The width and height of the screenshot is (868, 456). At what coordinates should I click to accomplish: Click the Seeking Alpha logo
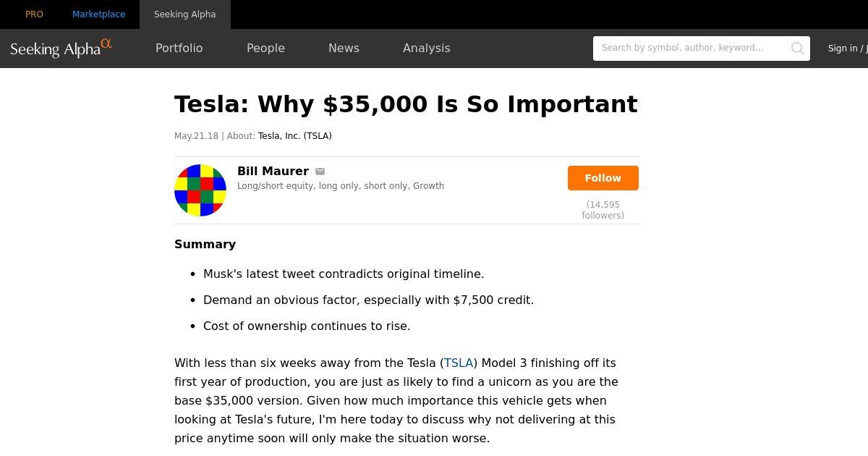(x=61, y=48)
